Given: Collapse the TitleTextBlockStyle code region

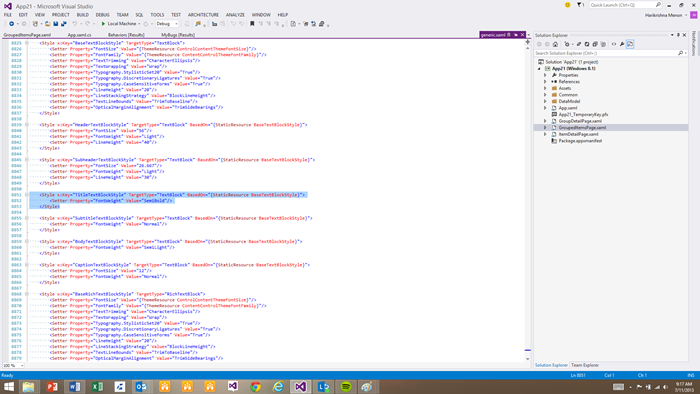Looking at the screenshot, I should (27, 195).
